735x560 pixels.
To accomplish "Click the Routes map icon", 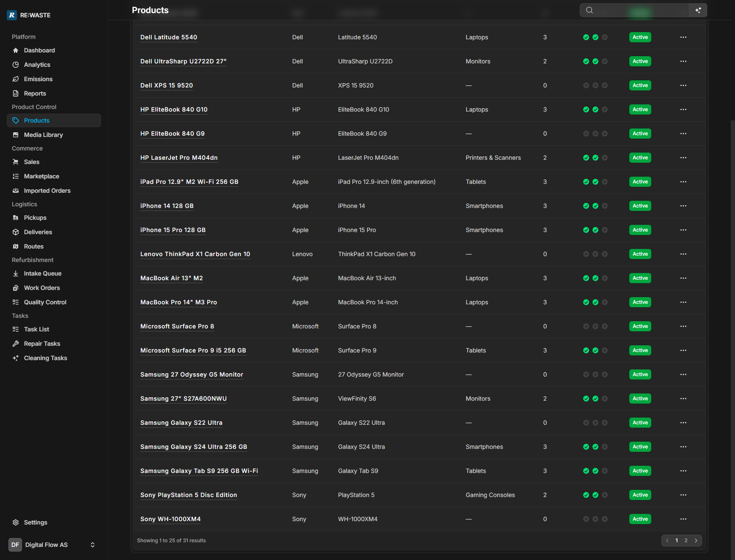I will (16, 246).
